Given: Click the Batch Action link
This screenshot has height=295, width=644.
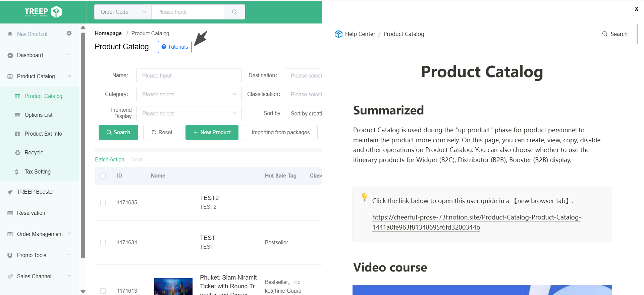Looking at the screenshot, I should tap(110, 159).
